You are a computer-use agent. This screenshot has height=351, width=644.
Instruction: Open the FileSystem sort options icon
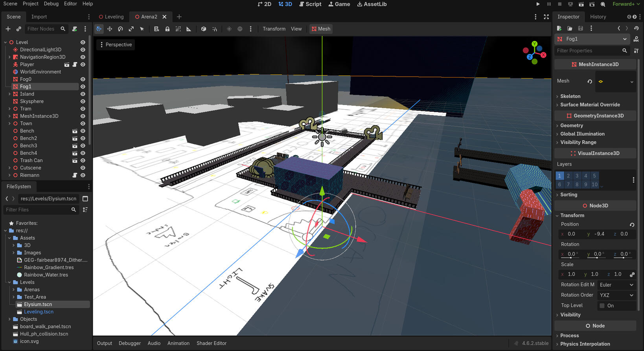(x=85, y=210)
